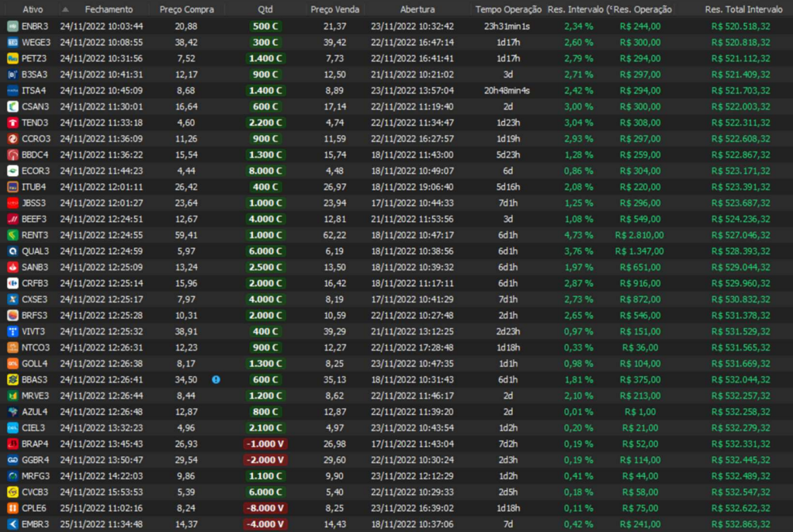Click the red -8.000 V quantity badge
The height and width of the screenshot is (532, 793).
[265, 508]
